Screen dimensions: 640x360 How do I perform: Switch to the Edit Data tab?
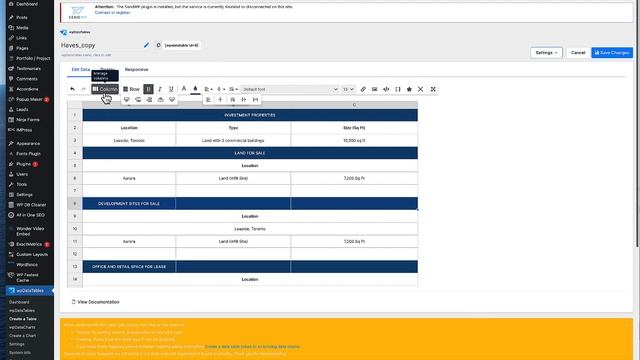coord(80,69)
